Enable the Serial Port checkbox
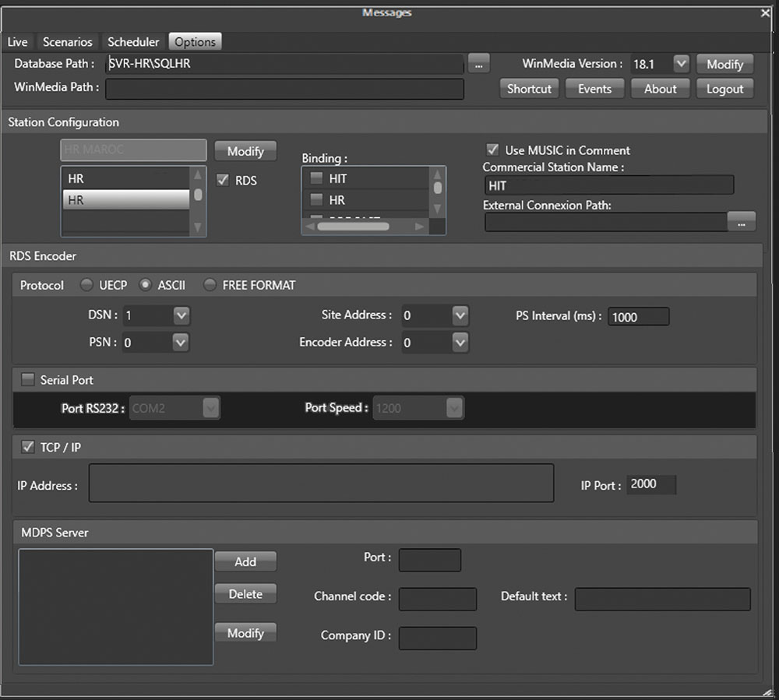The image size is (779, 700). (x=28, y=380)
